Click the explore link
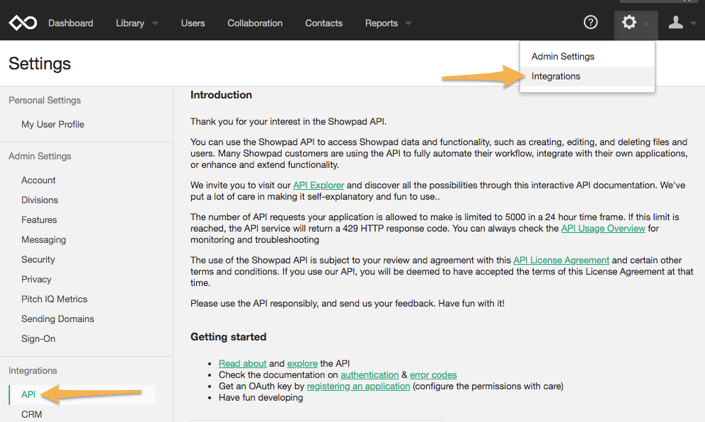The height and width of the screenshot is (422, 705). point(302,364)
